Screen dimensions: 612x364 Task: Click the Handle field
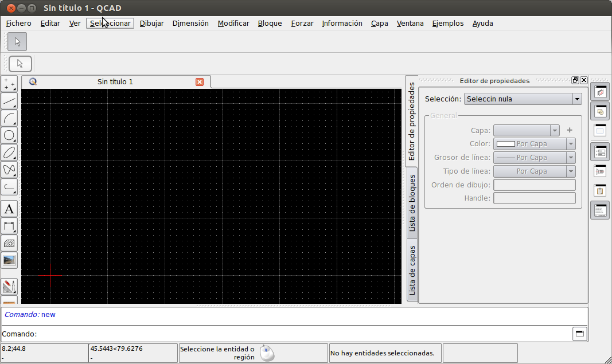tap(535, 198)
